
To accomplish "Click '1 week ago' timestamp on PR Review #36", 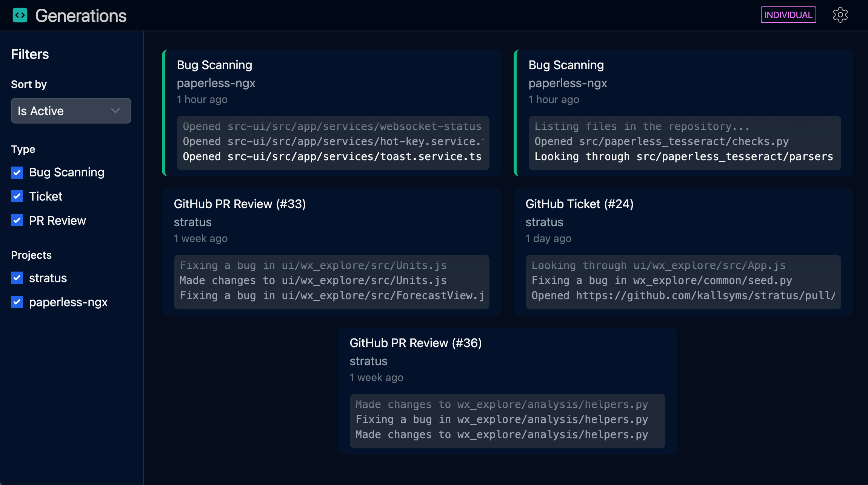I will [377, 377].
